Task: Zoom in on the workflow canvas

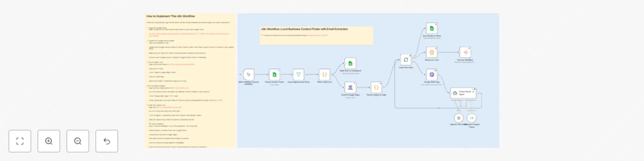Action: 49,141
